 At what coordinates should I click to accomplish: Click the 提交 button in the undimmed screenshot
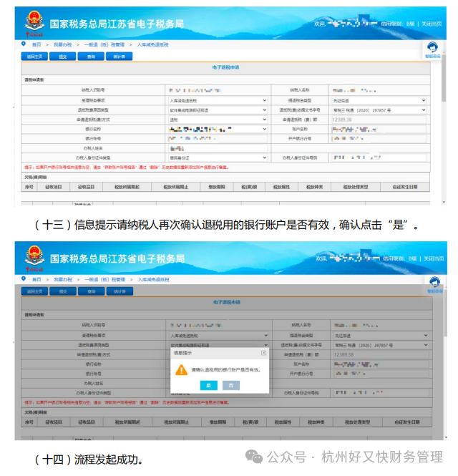(x=62, y=57)
